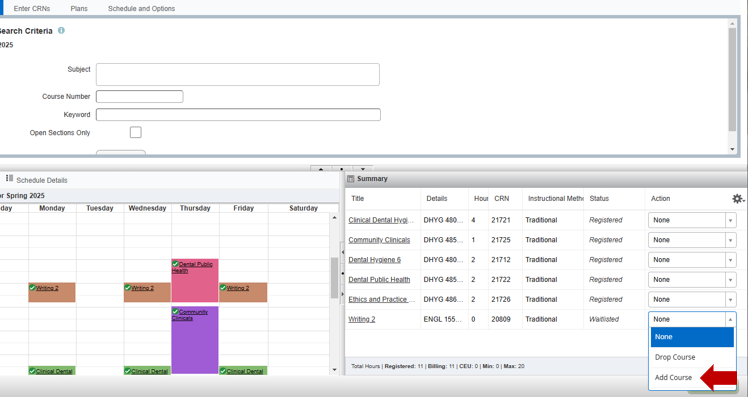This screenshot has width=751, height=401.
Task: Click the Dental Public Health calendar block
Action: 195,281
